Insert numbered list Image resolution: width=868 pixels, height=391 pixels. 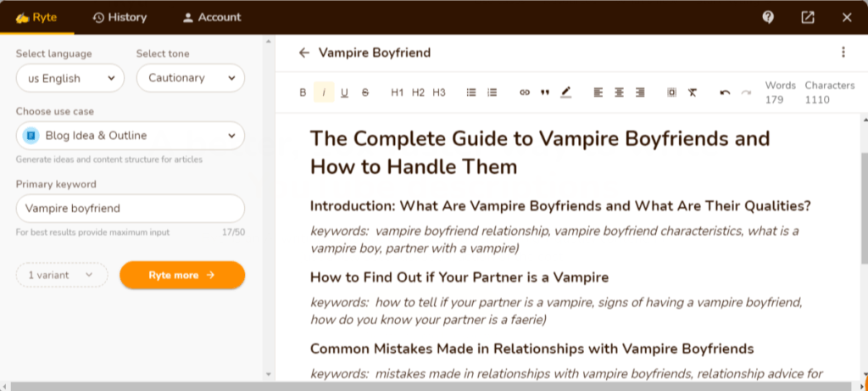[x=492, y=92]
